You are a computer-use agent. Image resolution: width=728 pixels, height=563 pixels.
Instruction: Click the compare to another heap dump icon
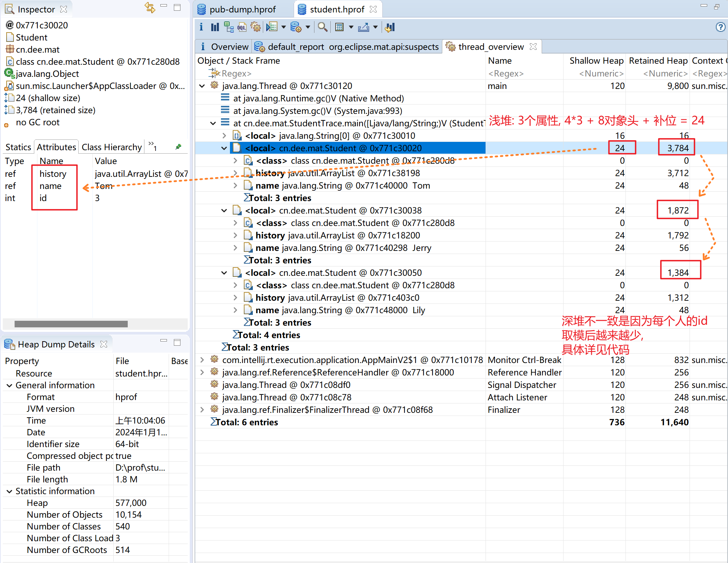pos(390,27)
